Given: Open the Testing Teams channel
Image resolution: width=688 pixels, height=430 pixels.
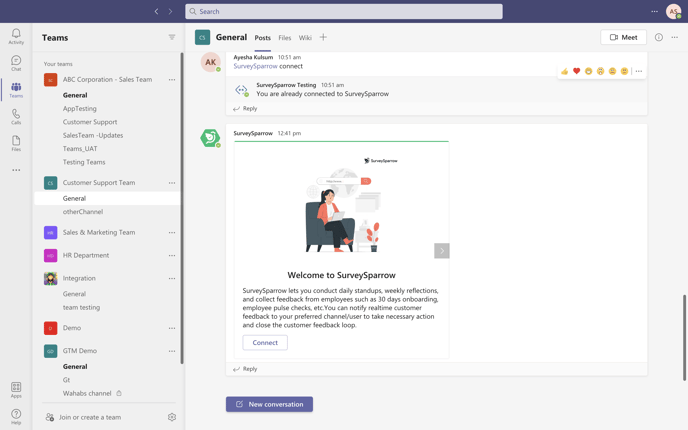Looking at the screenshot, I should 84,162.
